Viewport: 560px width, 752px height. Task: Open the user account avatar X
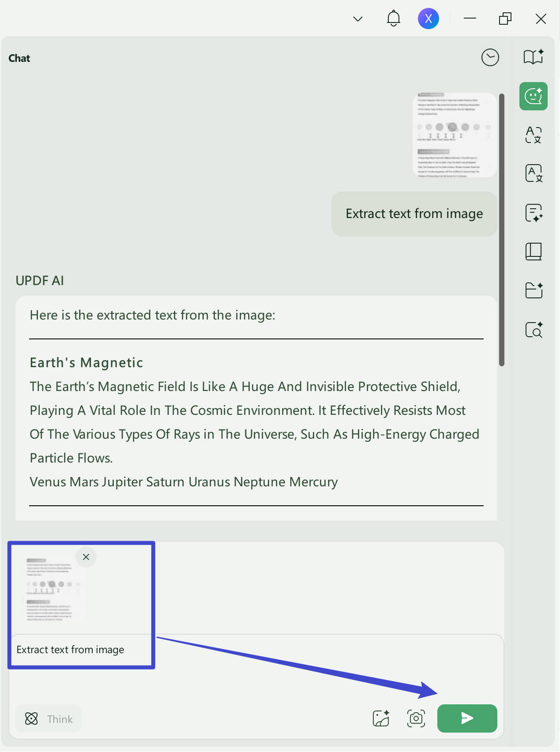click(428, 19)
